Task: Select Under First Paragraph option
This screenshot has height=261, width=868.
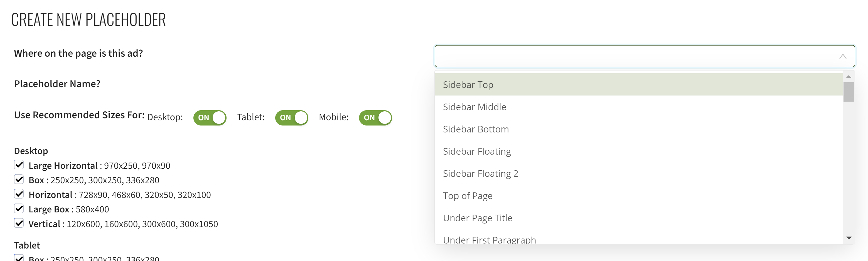Action: 489,239
